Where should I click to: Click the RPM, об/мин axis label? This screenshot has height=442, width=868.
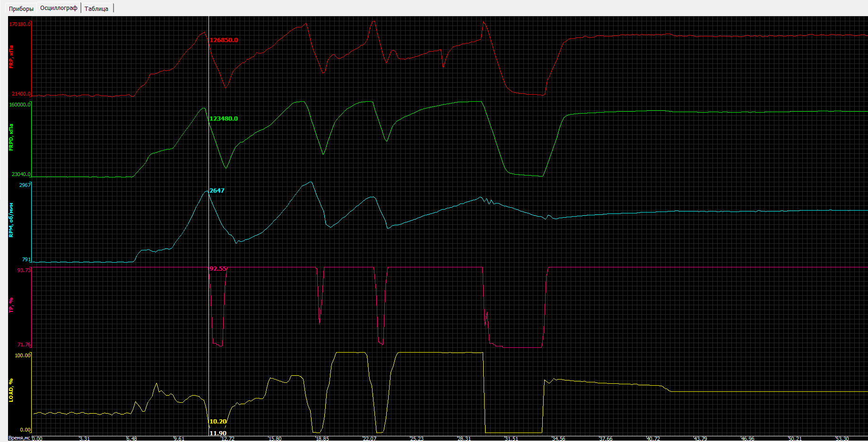11,220
